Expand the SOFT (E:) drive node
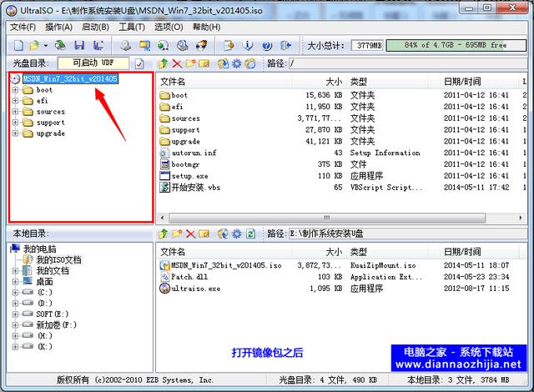The image size is (534, 392). coord(15,314)
